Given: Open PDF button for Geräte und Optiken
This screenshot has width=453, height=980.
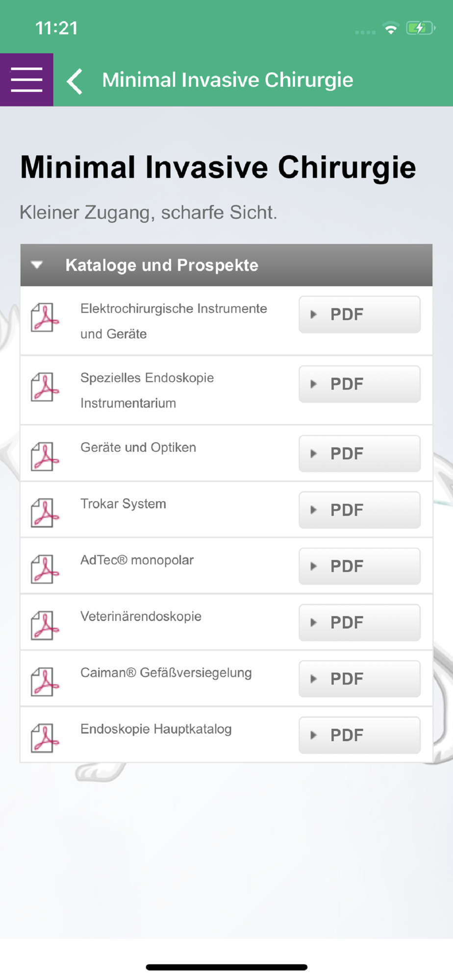Looking at the screenshot, I should click(359, 454).
